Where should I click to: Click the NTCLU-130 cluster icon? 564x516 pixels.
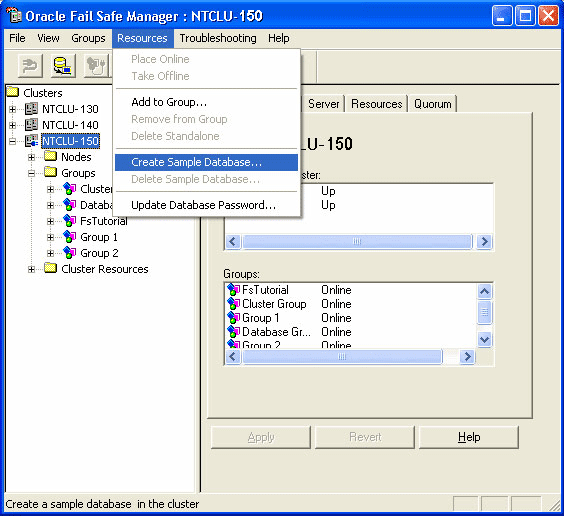(31, 109)
